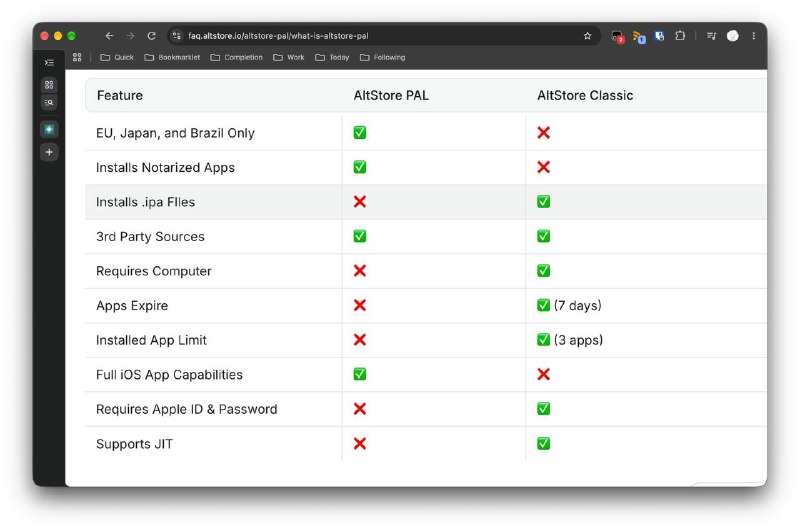Select the '3rd Party Sources' row label

click(x=150, y=237)
